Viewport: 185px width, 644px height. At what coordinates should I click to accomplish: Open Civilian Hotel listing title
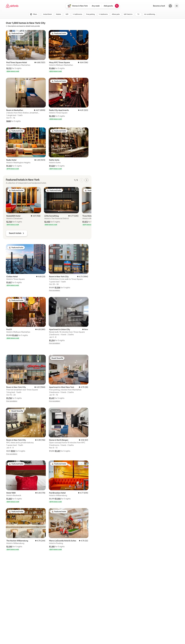pos(12,276)
